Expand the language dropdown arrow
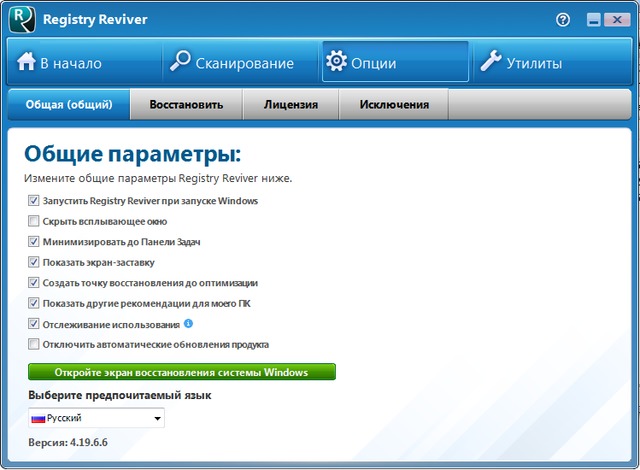 pos(157,419)
